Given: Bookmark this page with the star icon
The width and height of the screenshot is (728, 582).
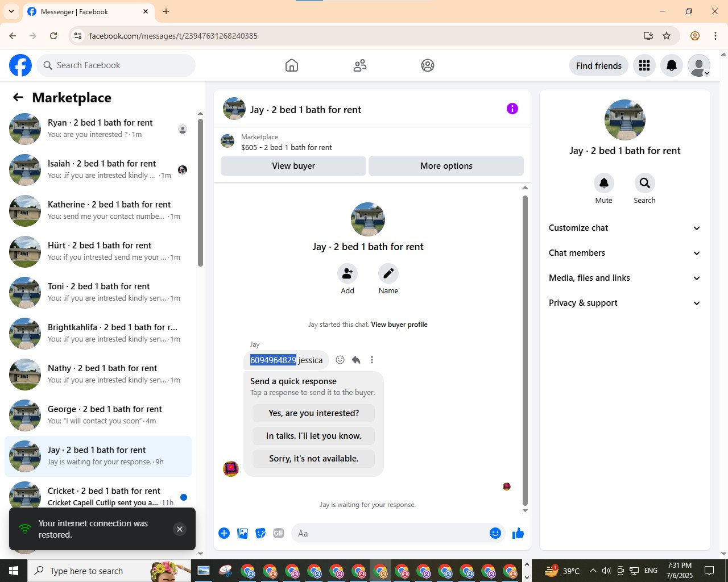Looking at the screenshot, I should [x=667, y=36].
